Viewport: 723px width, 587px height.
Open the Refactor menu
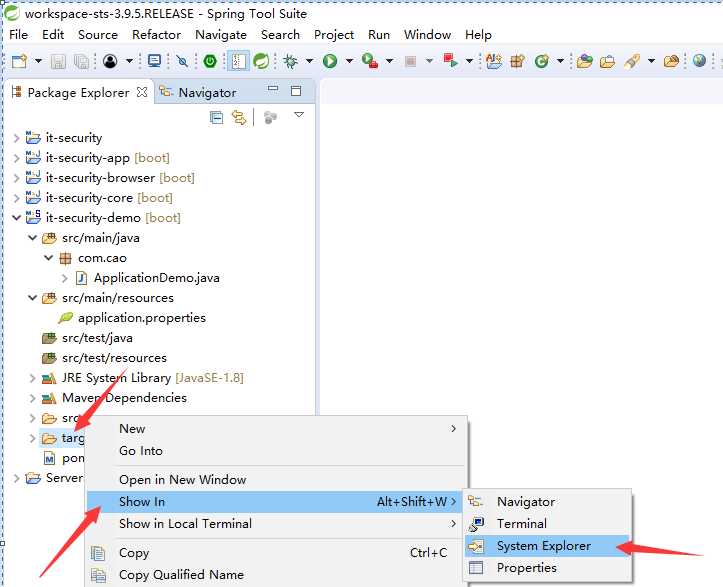coord(156,35)
